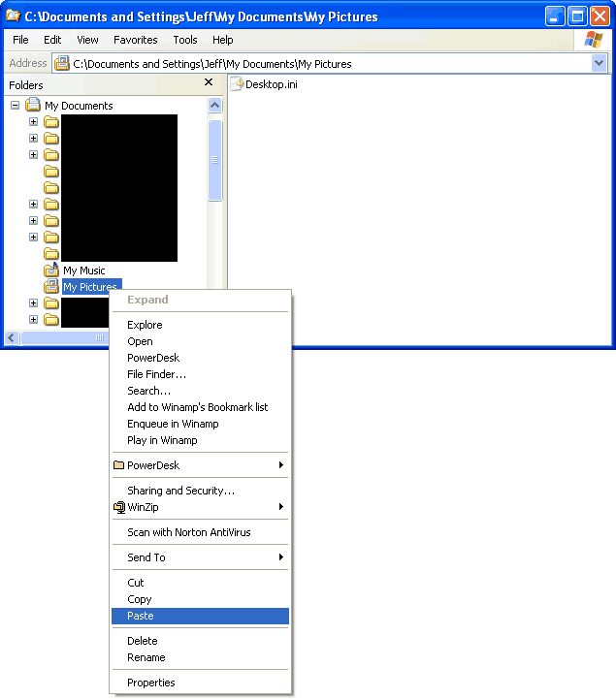This screenshot has width=616, height=699.
Task: Open the PowerDesk submenu with folder icon
Action: [200, 465]
